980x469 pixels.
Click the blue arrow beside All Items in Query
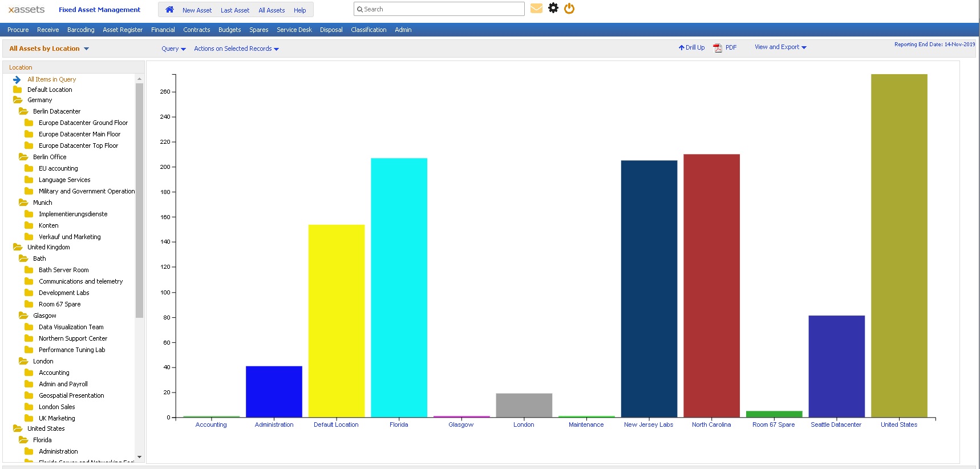[17, 80]
